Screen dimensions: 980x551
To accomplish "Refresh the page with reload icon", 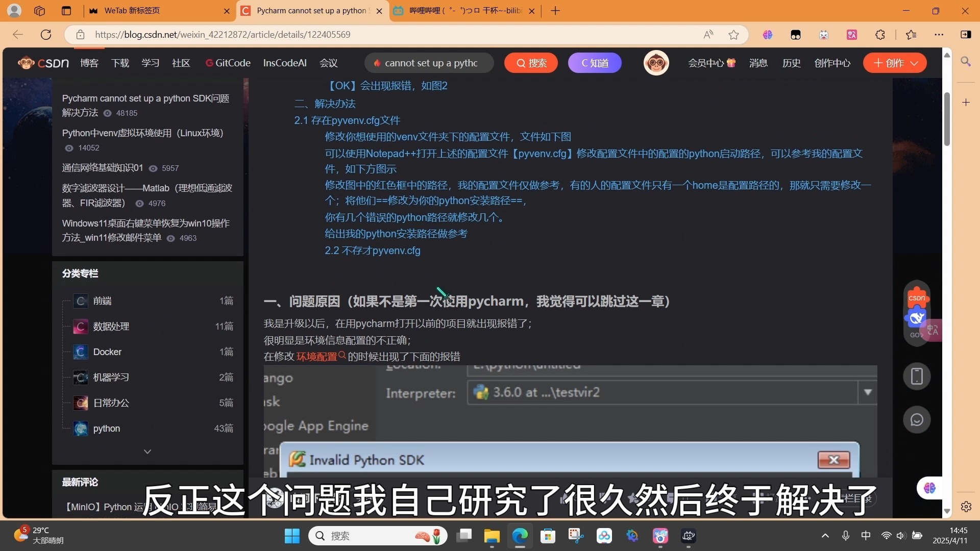I will (46, 35).
